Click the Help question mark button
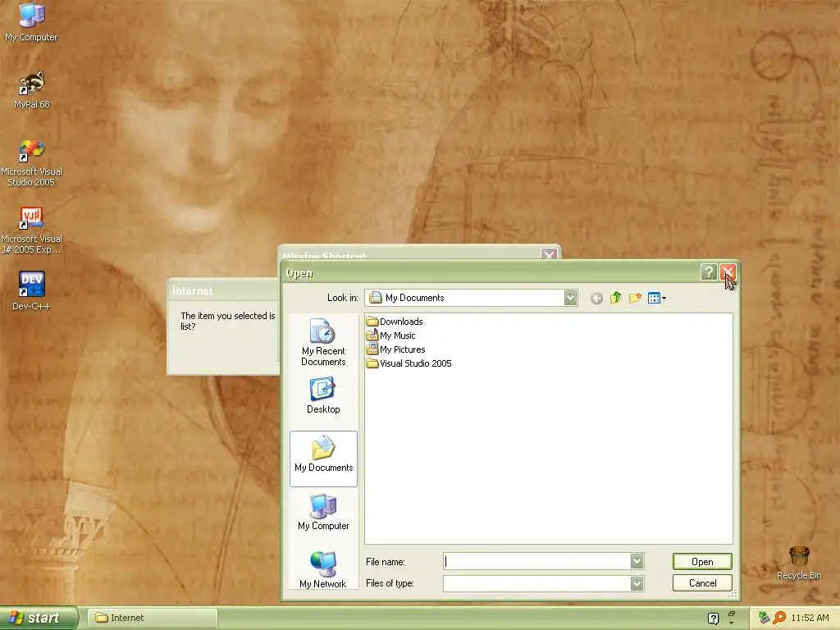 709,272
